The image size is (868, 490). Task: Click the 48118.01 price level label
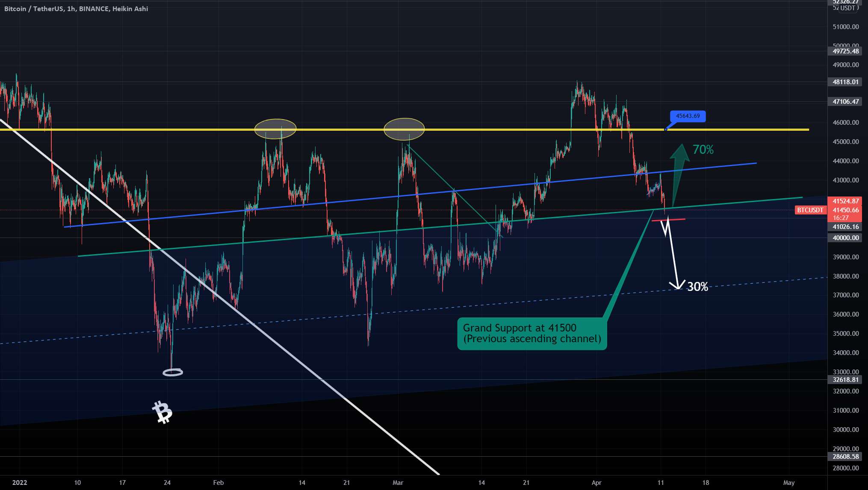[846, 82]
